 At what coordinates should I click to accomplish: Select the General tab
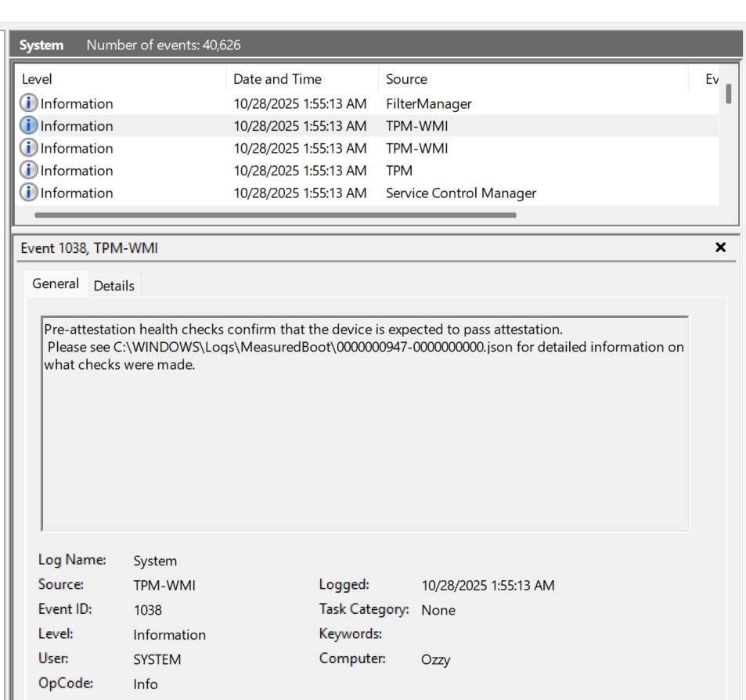56,283
